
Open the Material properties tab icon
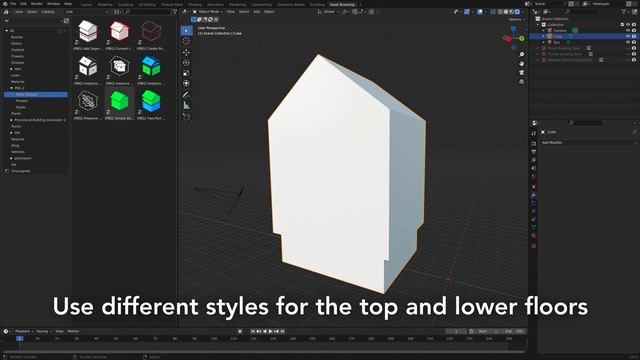tap(533, 236)
